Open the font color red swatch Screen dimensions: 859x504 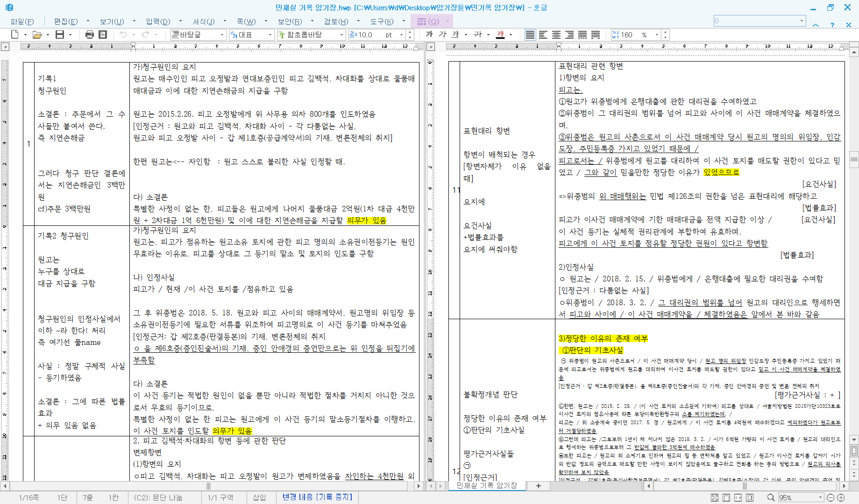click(x=500, y=35)
